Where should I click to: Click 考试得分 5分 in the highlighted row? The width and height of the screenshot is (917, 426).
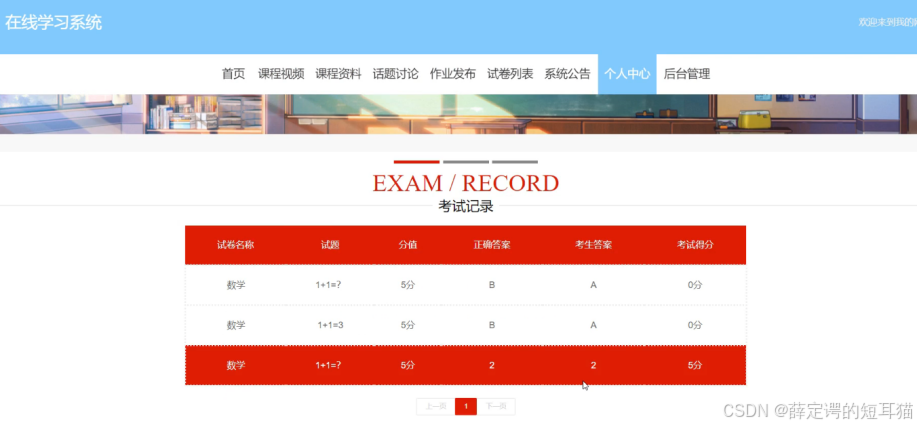tap(695, 365)
